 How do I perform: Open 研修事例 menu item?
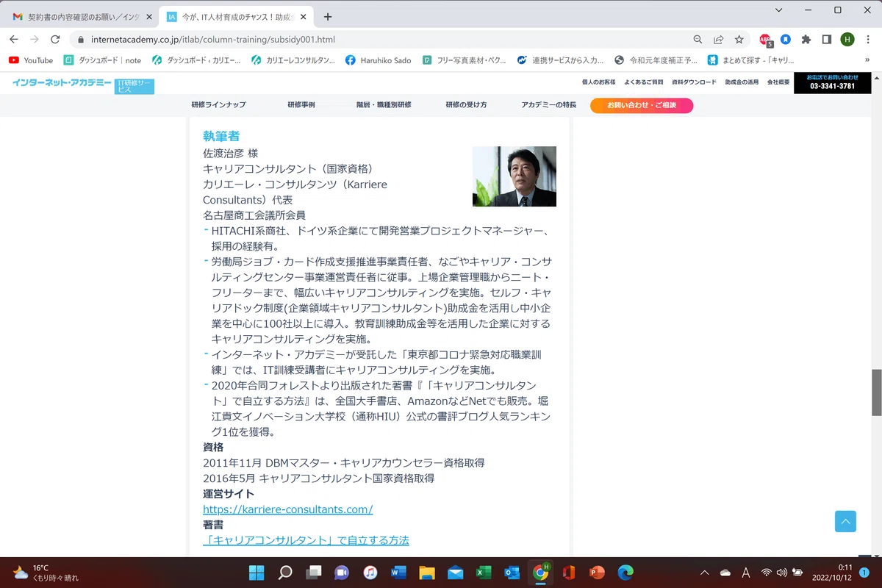[x=301, y=105]
